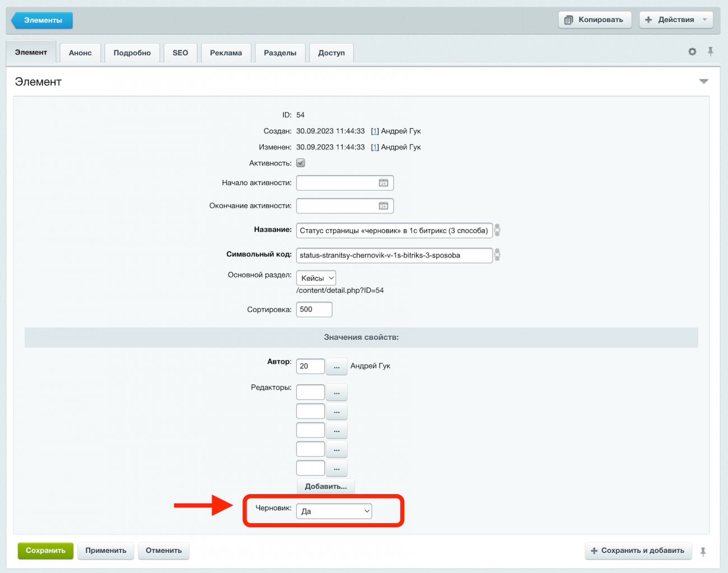
Task: Click the Отменить button
Action: [164, 551]
